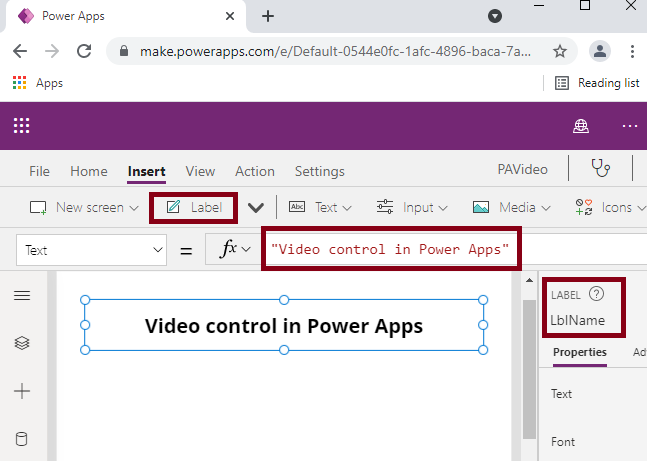Click the Text property row
Screen dimensions: 647x461
click(x=561, y=394)
